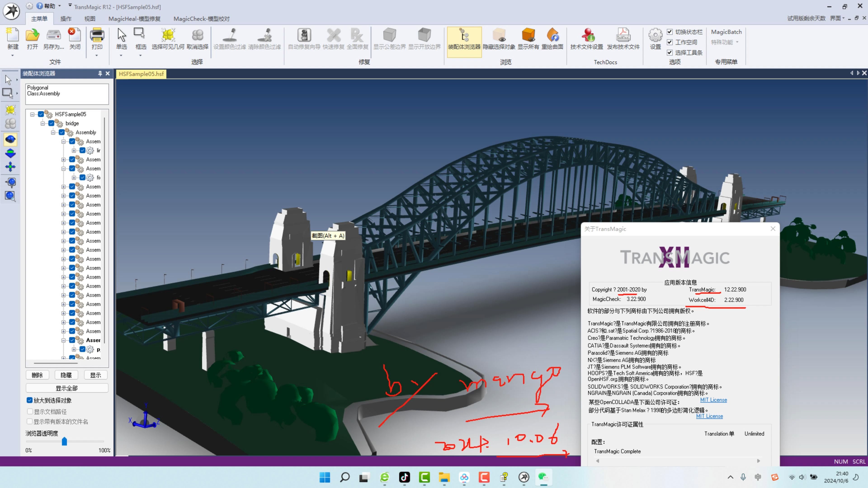This screenshot has height=488, width=868.
Task: Select the 框选 box-select tool
Action: pyautogui.click(x=139, y=34)
